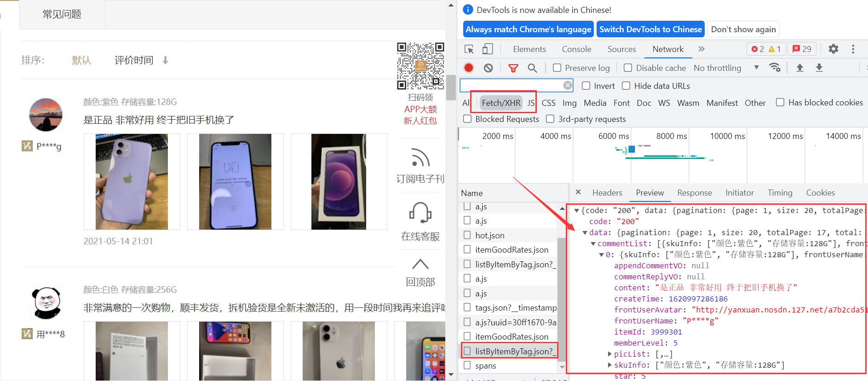Viewport: 868px width, 381px height.
Task: Enable Disable cache checkbox
Action: (x=628, y=68)
